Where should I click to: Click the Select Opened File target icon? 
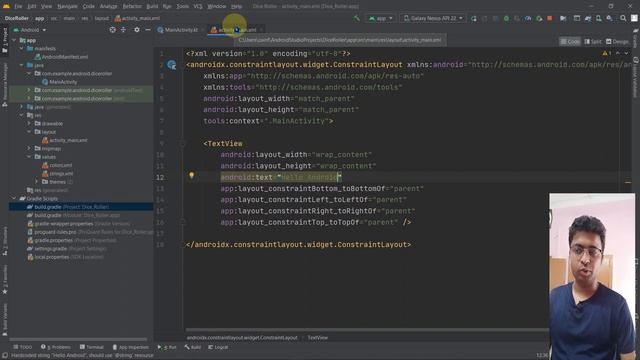pyautogui.click(x=113, y=30)
